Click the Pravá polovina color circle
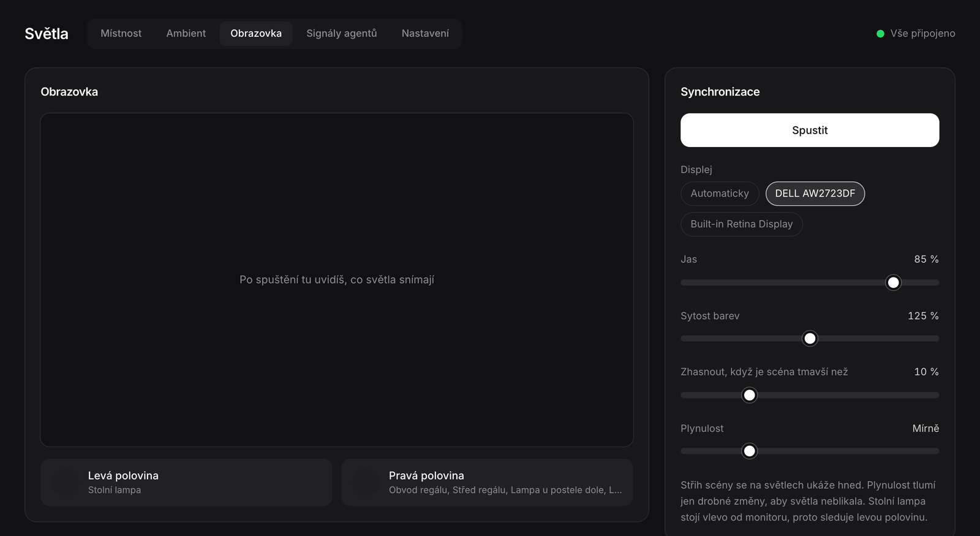Image resolution: width=980 pixels, height=536 pixels. 366,482
